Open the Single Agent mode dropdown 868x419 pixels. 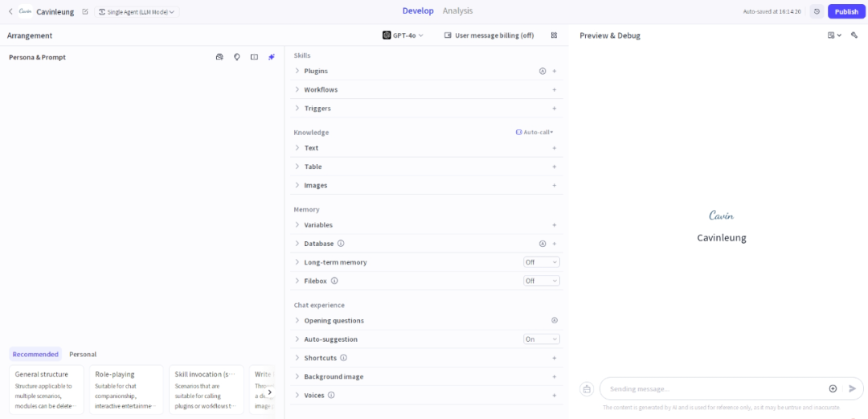pos(137,12)
